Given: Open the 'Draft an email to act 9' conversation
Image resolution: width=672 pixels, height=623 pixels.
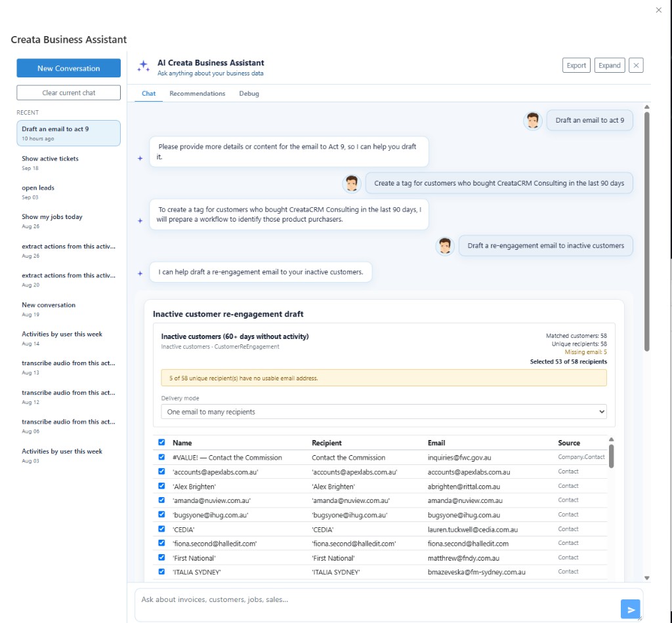Looking at the screenshot, I should pos(68,133).
